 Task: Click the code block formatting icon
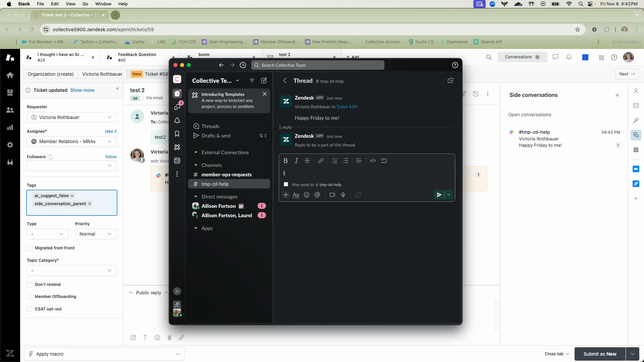[384, 161]
